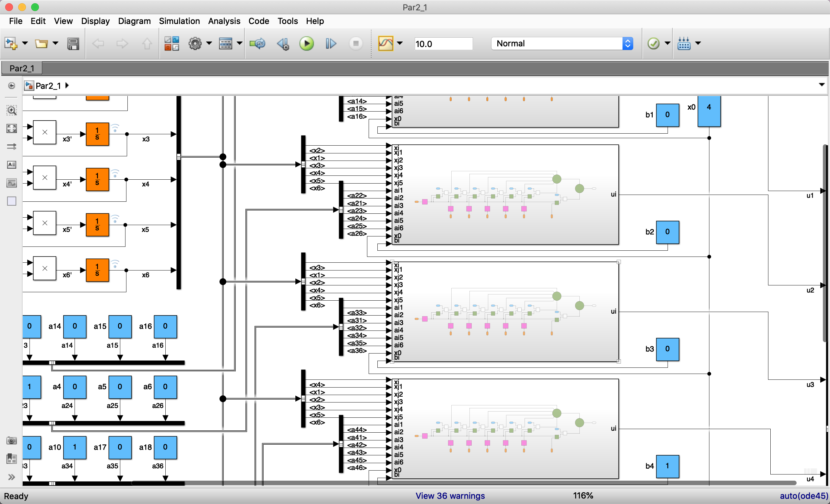Screen dimensions: 830x504
Task: Click the View 36 warnings link
Action: click(x=450, y=496)
